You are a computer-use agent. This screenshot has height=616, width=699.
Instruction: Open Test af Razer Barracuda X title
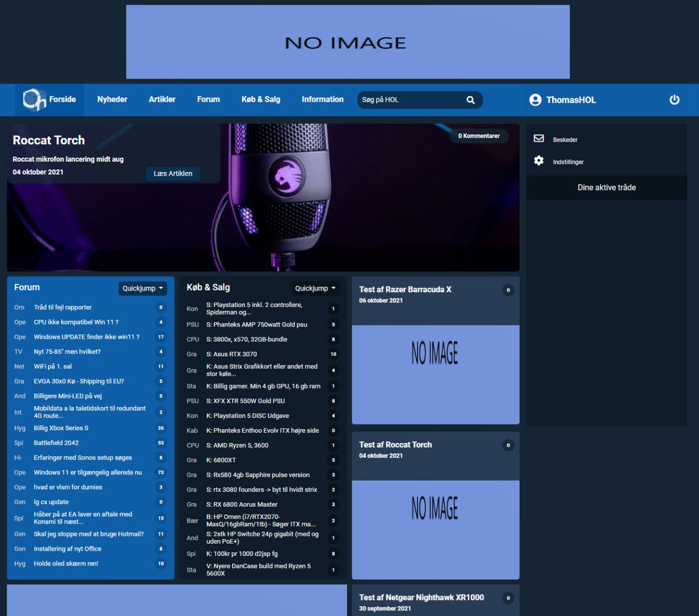pyautogui.click(x=405, y=290)
